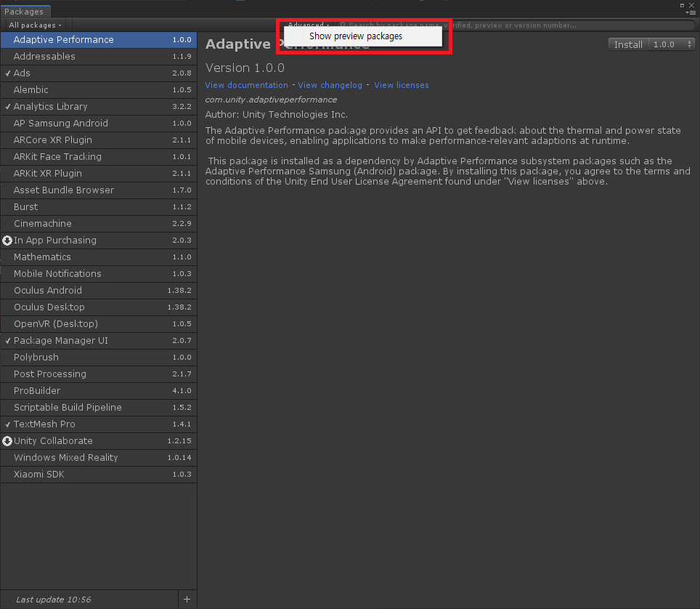Open the version 1.0.0 dropdown next to Install
The image size is (700, 609).
(672, 44)
